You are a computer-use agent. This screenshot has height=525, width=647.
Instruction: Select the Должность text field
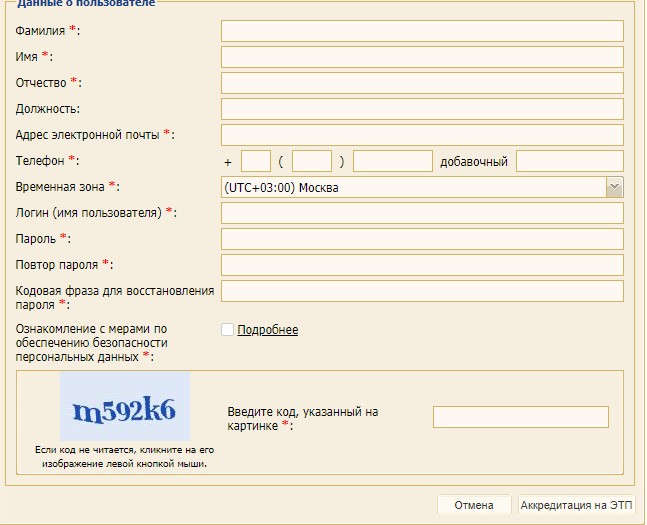point(421,109)
